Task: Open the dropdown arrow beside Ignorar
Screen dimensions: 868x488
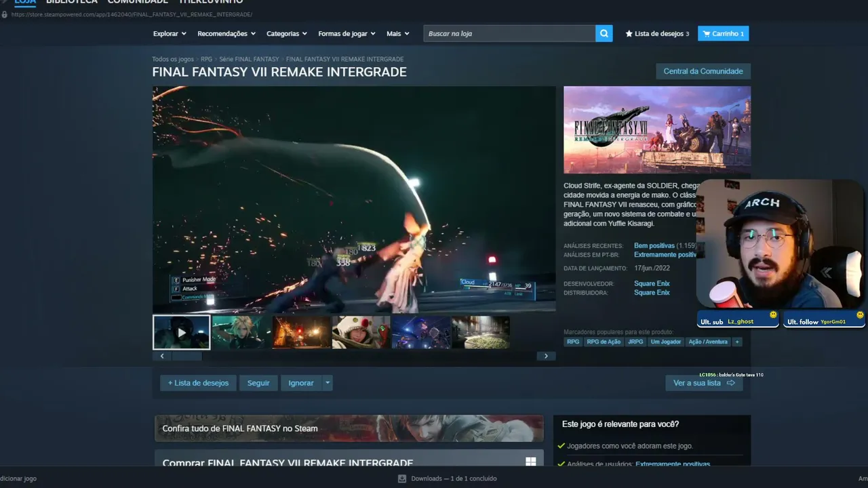Action: click(x=328, y=383)
